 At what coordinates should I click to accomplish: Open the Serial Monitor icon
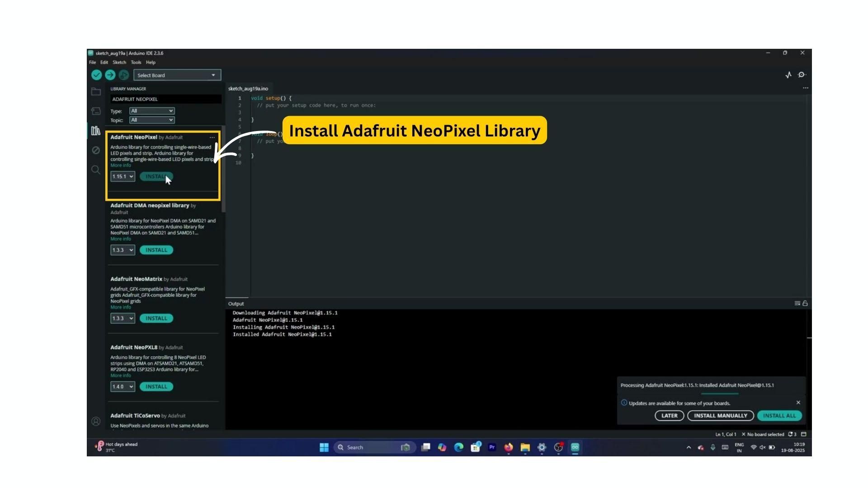tap(802, 75)
